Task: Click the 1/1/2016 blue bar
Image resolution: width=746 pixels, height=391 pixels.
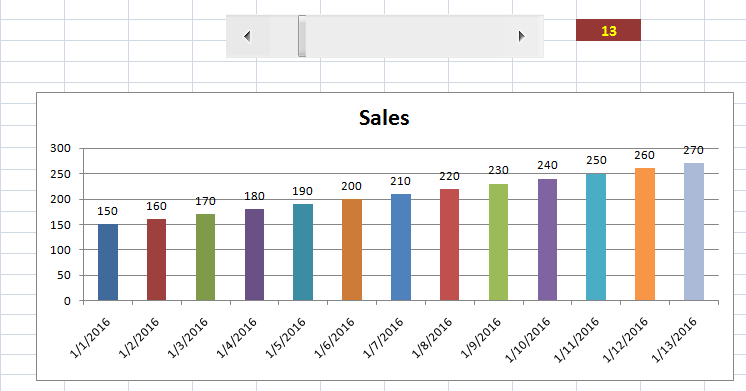Action: (x=108, y=262)
